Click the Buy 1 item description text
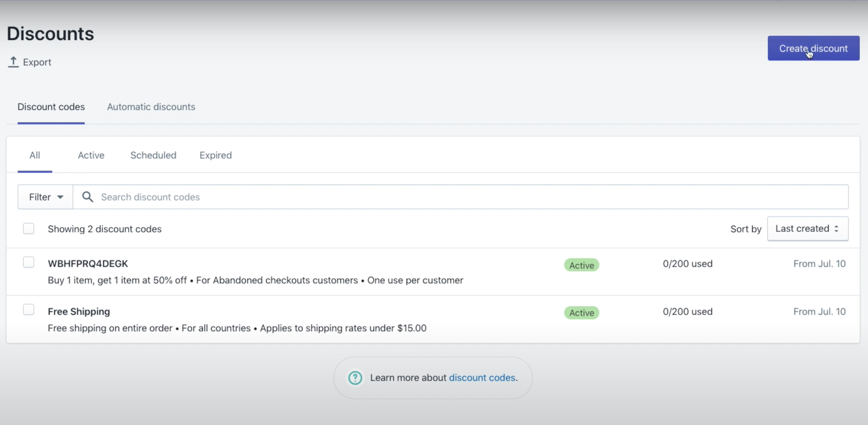Viewport: 868px width, 425px height. tap(255, 280)
